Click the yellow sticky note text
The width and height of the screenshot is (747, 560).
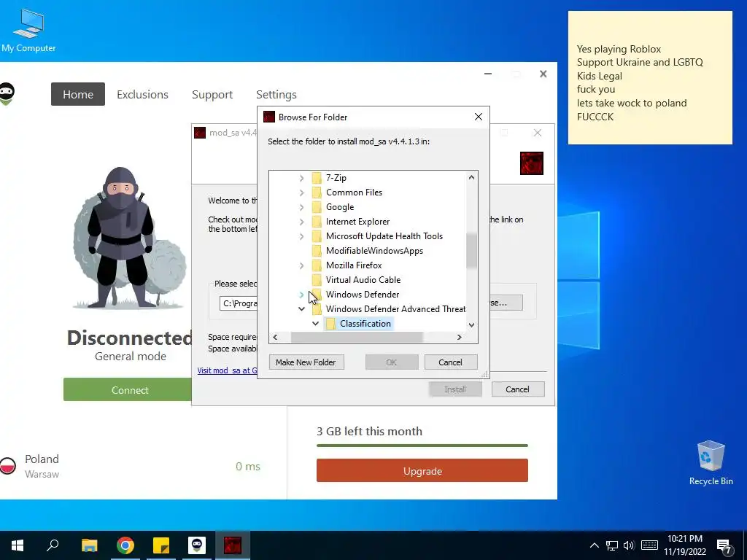[x=639, y=83]
